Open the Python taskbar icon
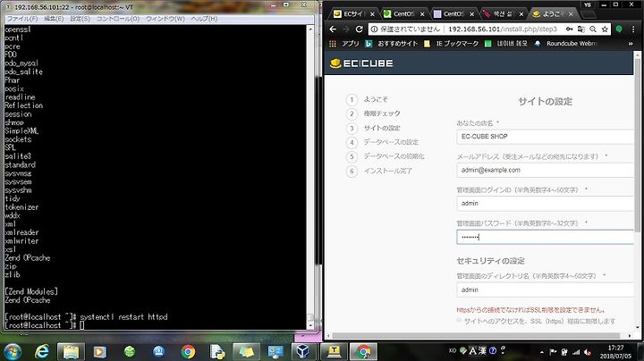 point(217,351)
